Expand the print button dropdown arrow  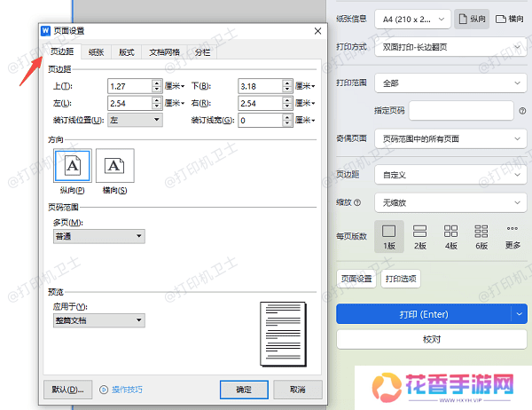pos(520,314)
